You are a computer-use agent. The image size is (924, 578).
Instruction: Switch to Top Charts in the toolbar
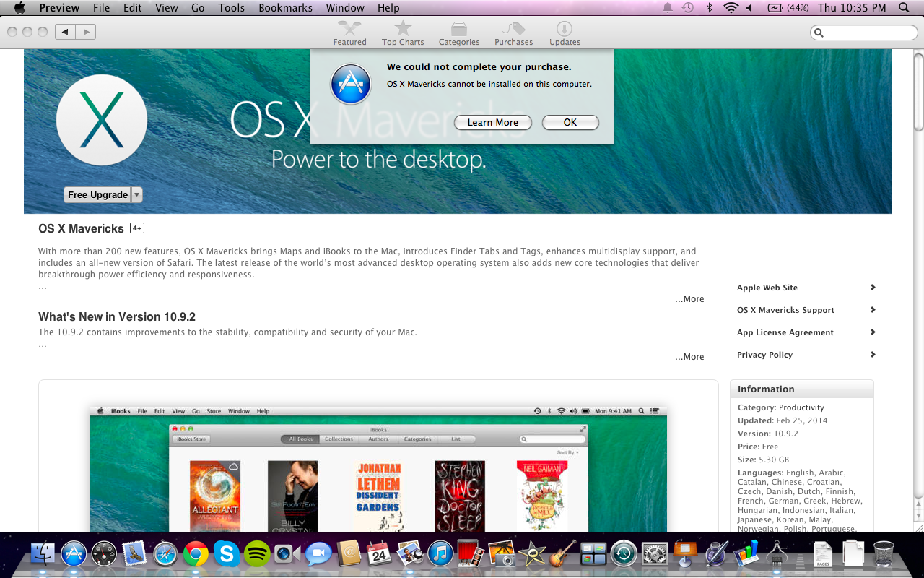403,33
